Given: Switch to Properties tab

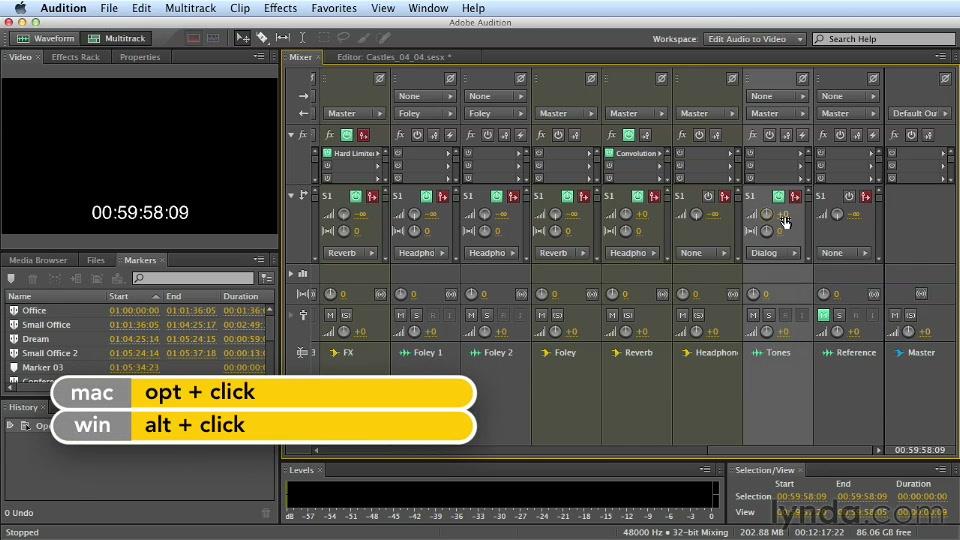Looking at the screenshot, I should tap(140, 57).
